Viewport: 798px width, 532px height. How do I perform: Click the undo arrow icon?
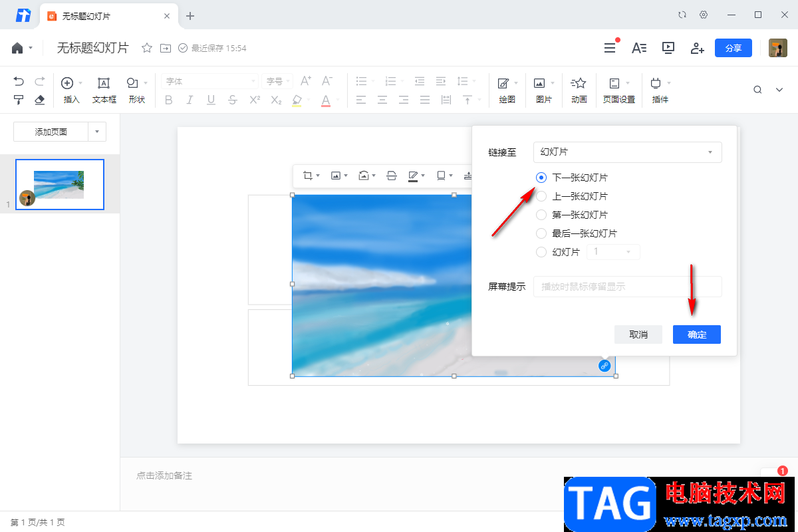[x=19, y=82]
